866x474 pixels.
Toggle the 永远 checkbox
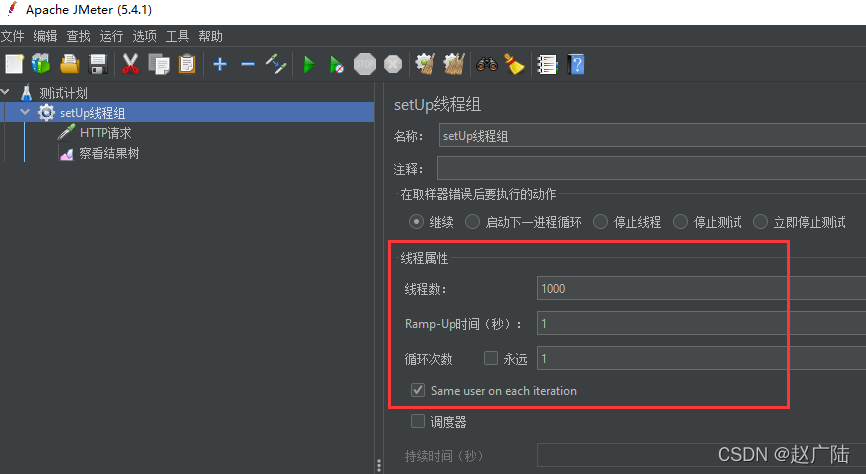pyautogui.click(x=491, y=358)
